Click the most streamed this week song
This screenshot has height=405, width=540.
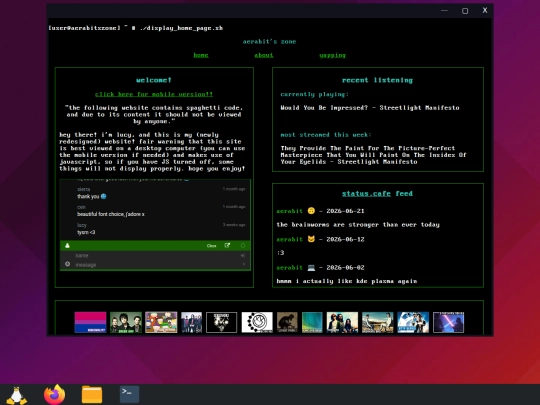click(373, 155)
